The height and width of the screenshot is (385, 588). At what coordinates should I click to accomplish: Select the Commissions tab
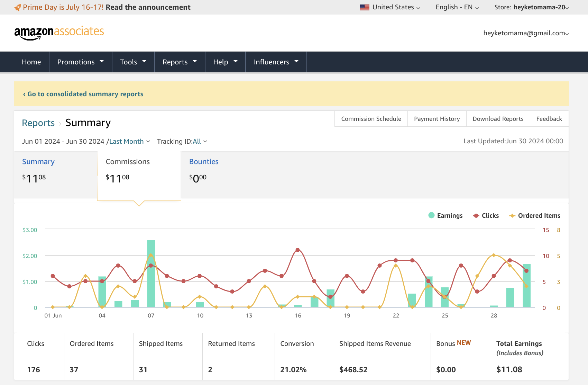pyautogui.click(x=139, y=176)
